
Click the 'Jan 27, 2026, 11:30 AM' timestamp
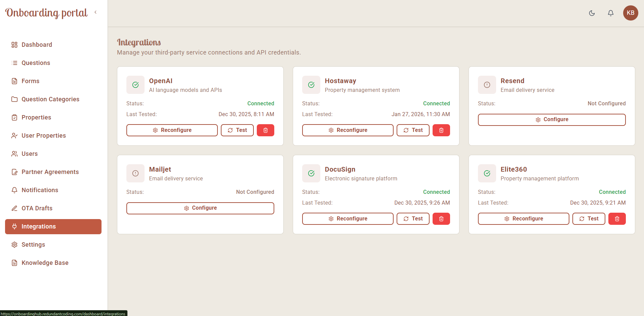pyautogui.click(x=420, y=114)
